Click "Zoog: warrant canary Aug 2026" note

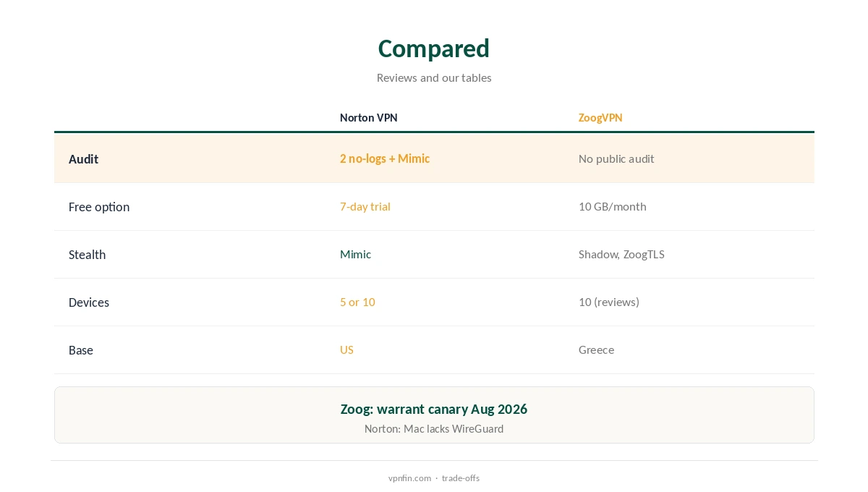434,409
